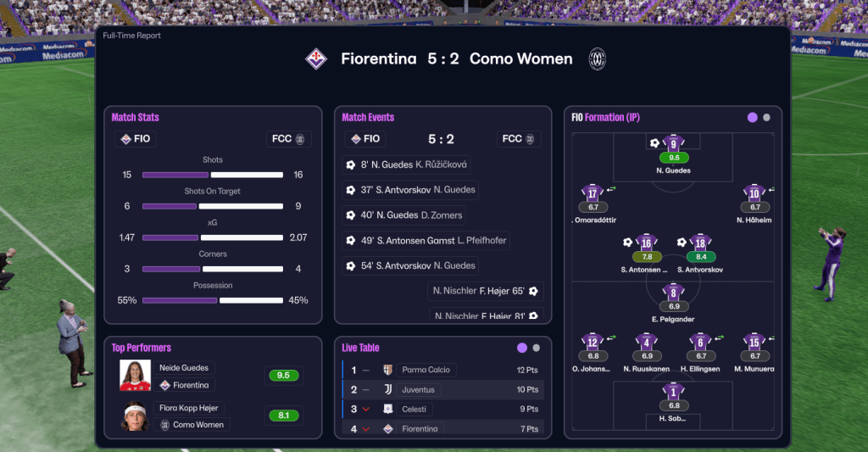Select the purple dot in Live Table

[x=521, y=348]
